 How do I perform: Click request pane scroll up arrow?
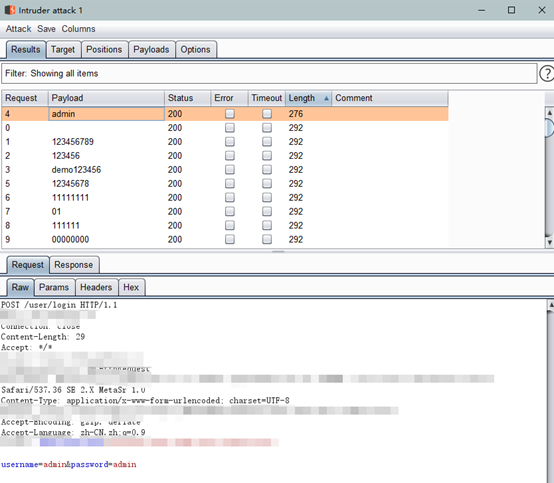pyautogui.click(x=550, y=305)
